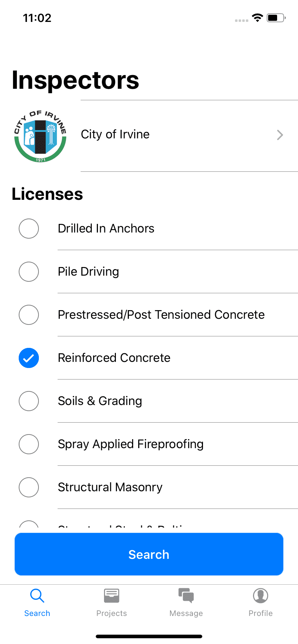Image resolution: width=298 pixels, height=644 pixels.
Task: Switch to the Projects tab label
Action: click(x=112, y=613)
